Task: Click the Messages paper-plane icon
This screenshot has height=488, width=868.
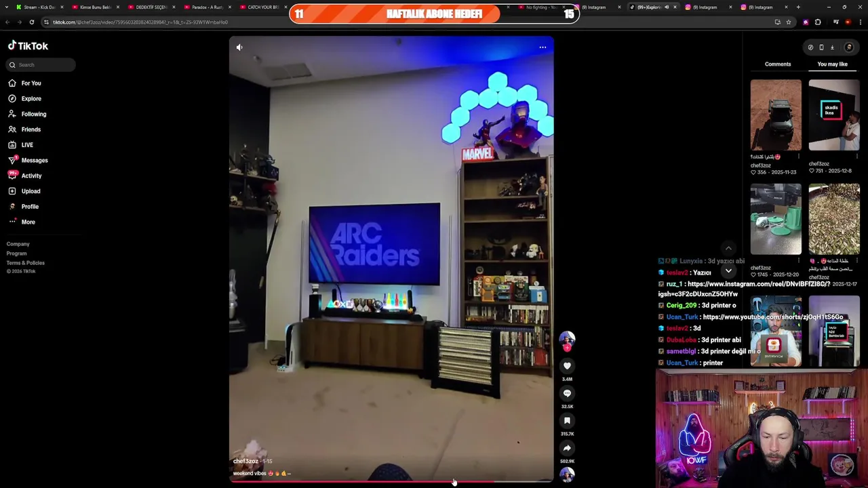Action: [12, 161]
